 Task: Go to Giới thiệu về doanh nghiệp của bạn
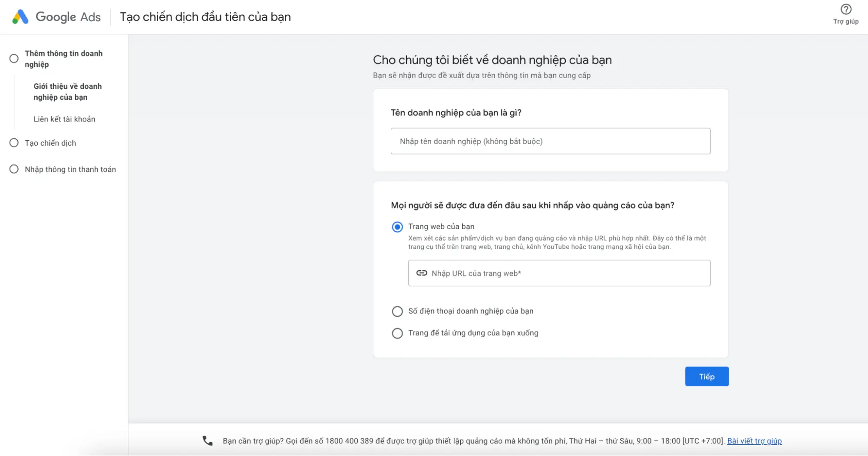68,92
